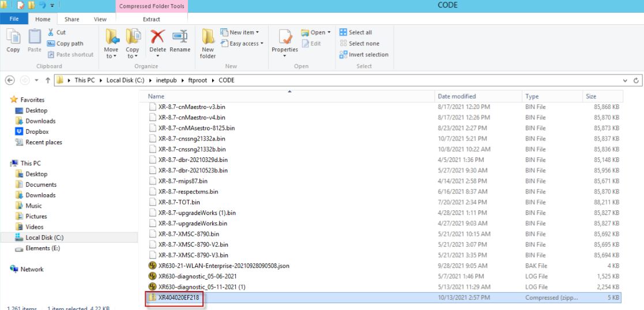Click Select all in the ribbon
This screenshot has width=644, height=310.
tap(356, 32)
